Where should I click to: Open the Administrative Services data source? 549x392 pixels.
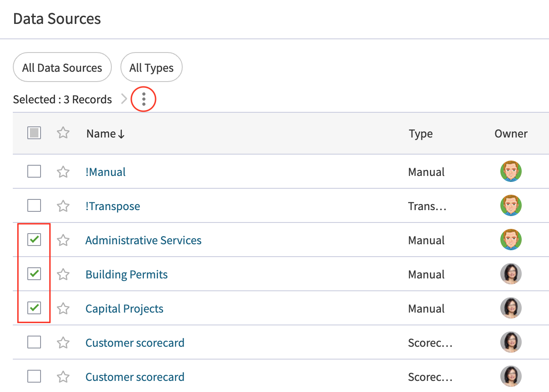(x=143, y=240)
